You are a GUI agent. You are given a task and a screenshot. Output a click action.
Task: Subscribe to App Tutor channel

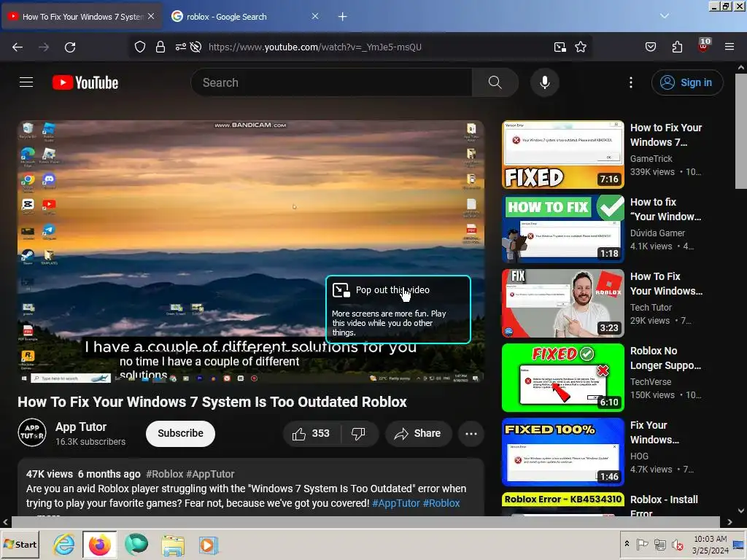[181, 434]
